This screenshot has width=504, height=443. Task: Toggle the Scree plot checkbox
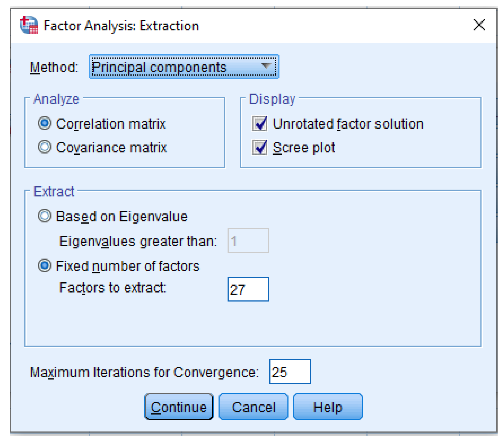pos(259,147)
